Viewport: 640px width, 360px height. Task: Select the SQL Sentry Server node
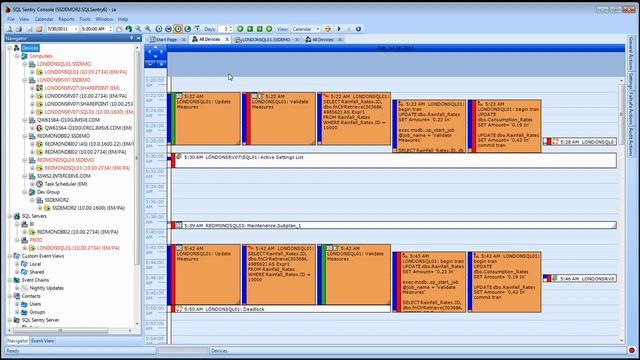point(40,320)
